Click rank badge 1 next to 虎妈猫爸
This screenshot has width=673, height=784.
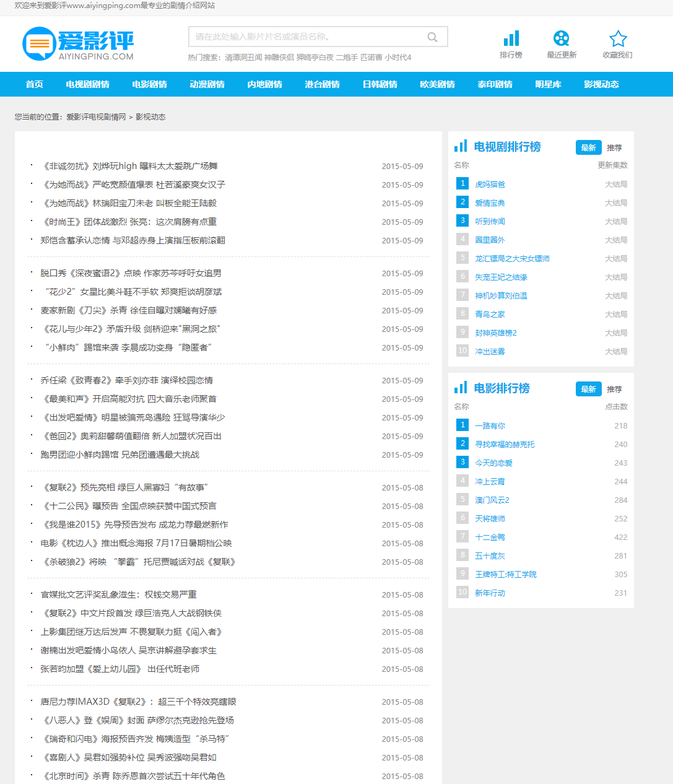pyautogui.click(x=462, y=183)
